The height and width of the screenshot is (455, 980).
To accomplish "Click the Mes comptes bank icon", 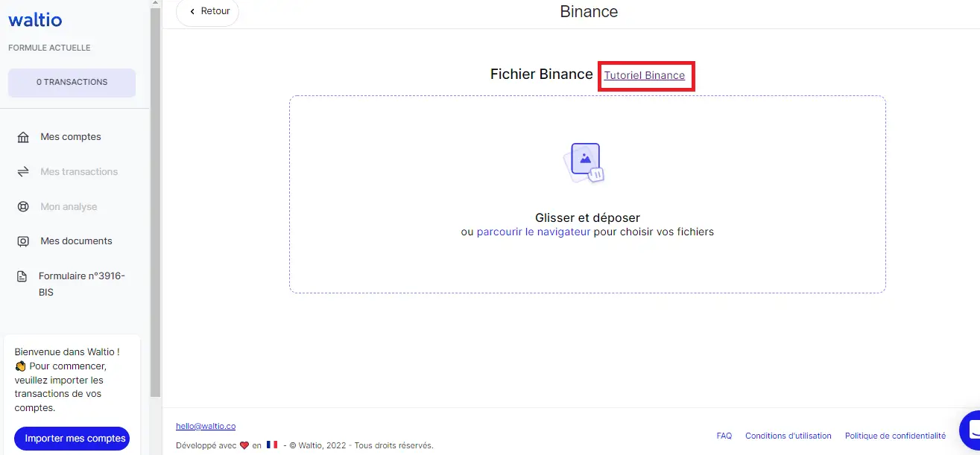I will 23,137.
